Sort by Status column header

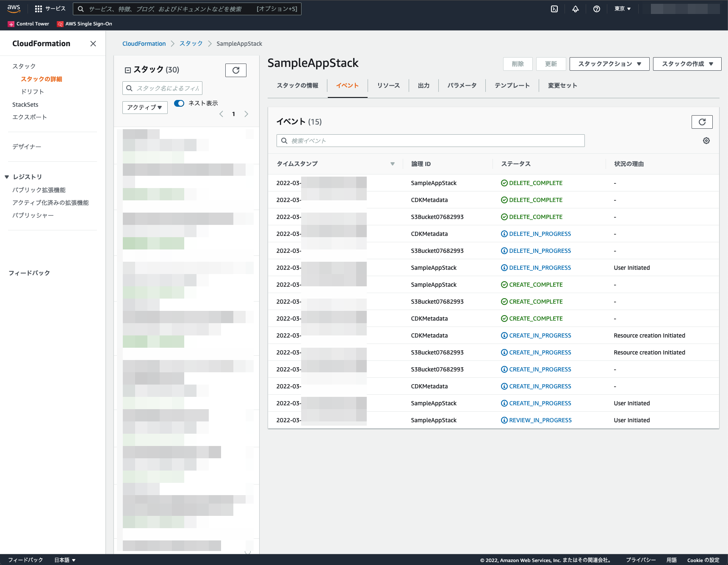click(x=516, y=164)
